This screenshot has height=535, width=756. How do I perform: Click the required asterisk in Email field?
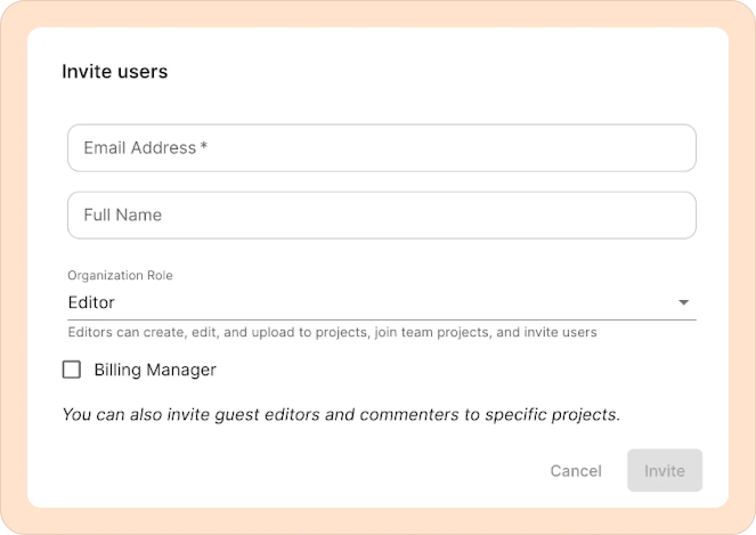204,147
